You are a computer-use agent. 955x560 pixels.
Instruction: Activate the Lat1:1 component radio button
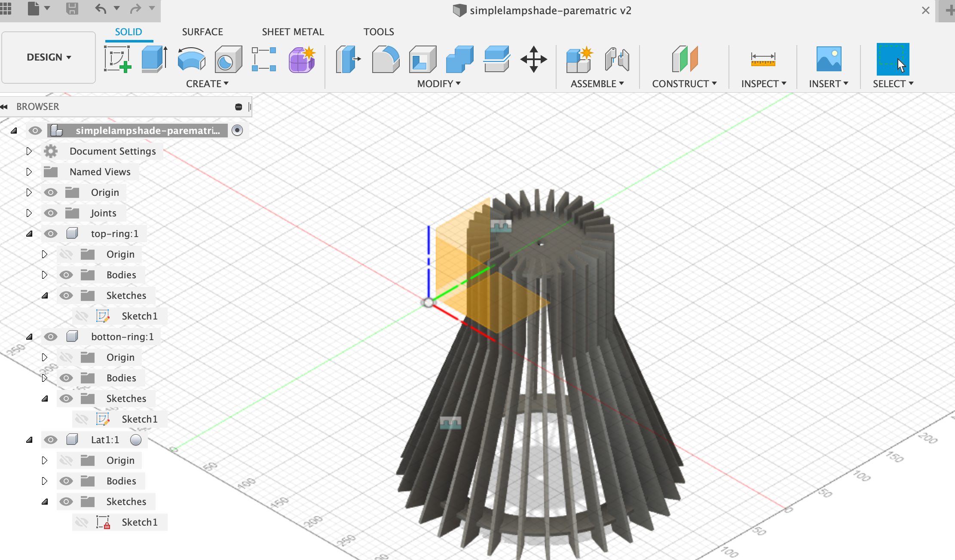(136, 440)
